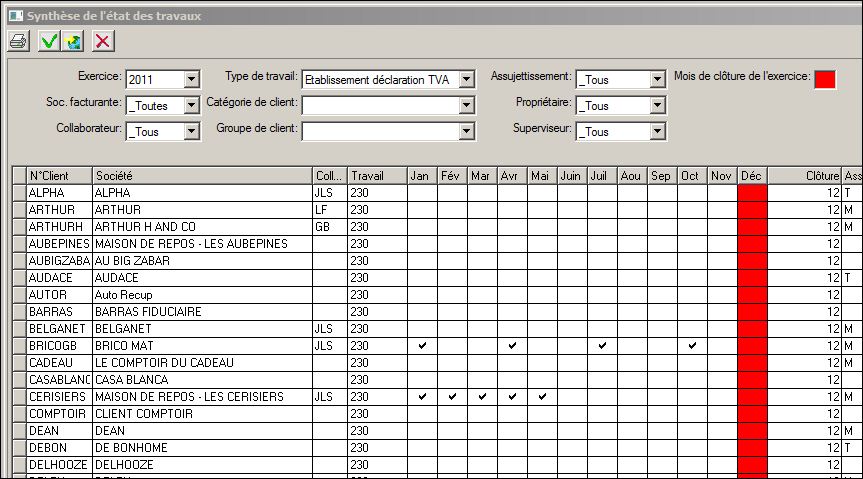
Task: Click the Société column header
Action: [202, 176]
